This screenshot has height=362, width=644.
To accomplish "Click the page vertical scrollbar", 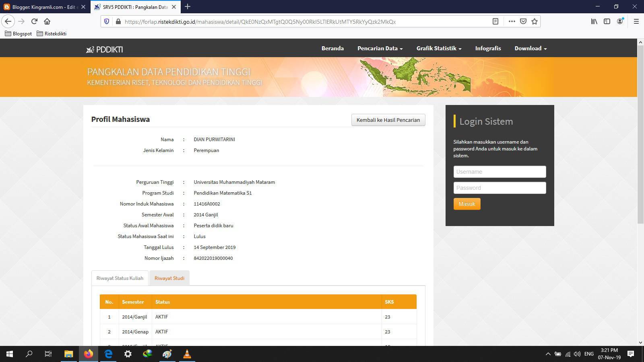I will coord(640,134).
